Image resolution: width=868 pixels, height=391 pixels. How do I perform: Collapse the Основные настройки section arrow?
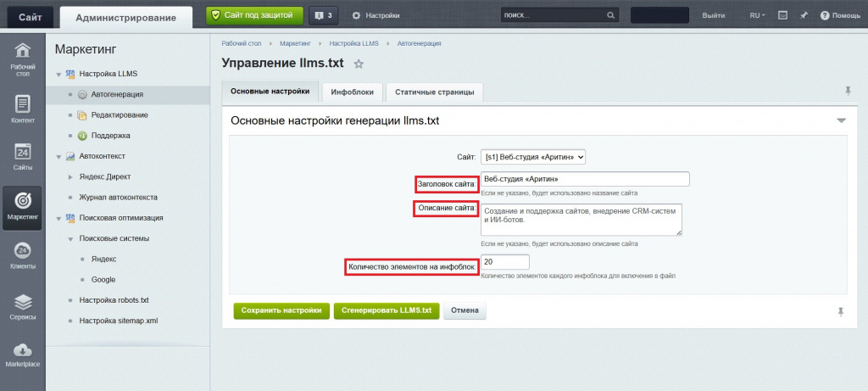pyautogui.click(x=841, y=120)
